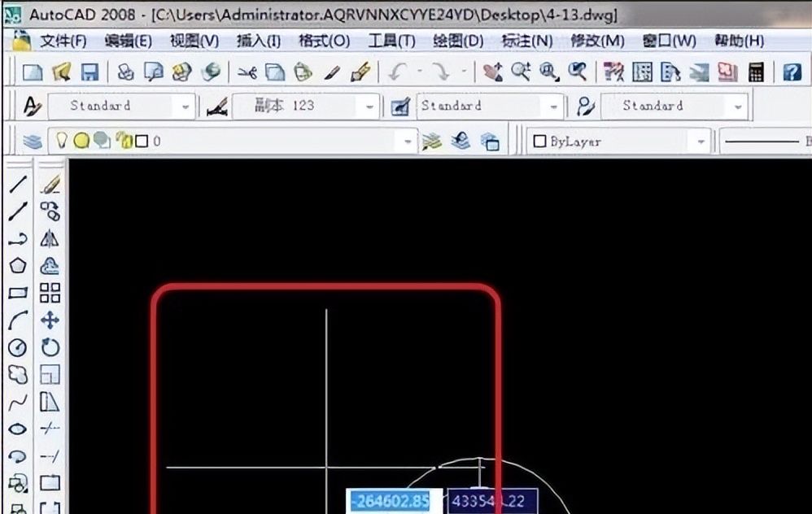Toggle layer 0 on/off lightbulb

62,142
